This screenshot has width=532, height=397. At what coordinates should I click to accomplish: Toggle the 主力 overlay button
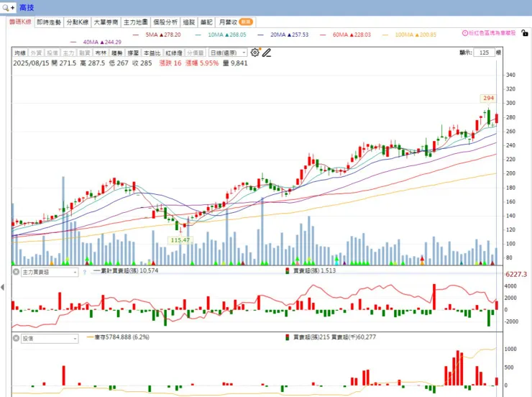tap(68, 53)
